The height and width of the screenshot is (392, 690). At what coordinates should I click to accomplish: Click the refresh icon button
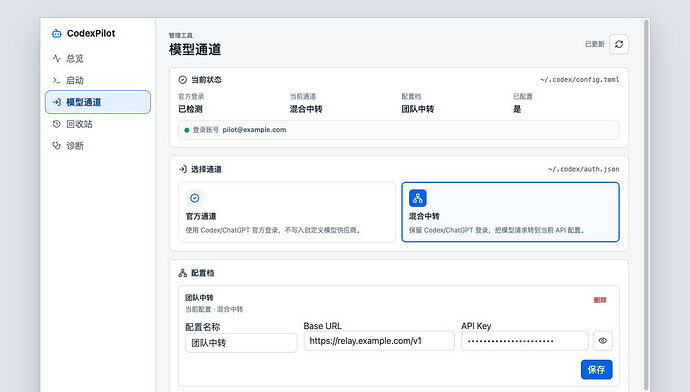(619, 44)
